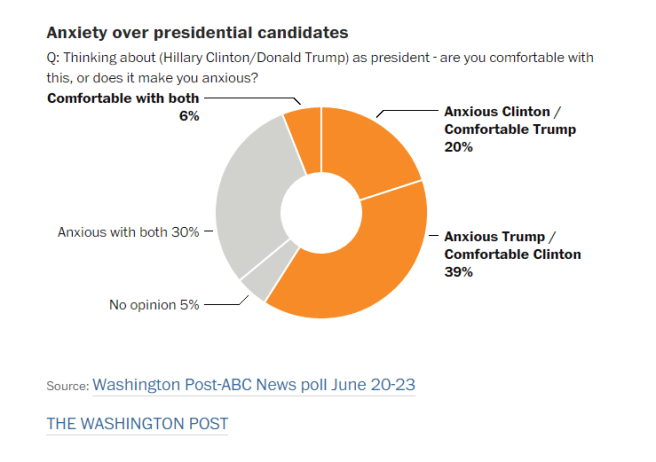Click the 'Anxious Trump / Comfortable Clinton' label
The width and height of the screenshot is (656, 462).
coord(512,246)
